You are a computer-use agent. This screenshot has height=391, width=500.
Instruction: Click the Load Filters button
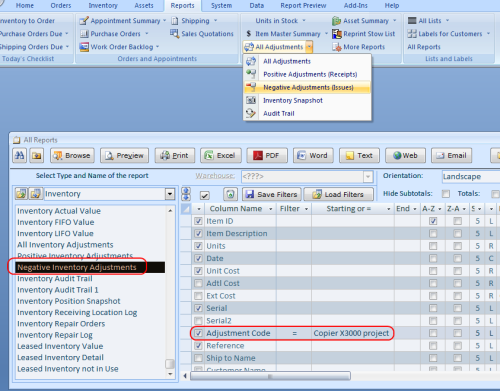coord(339,194)
